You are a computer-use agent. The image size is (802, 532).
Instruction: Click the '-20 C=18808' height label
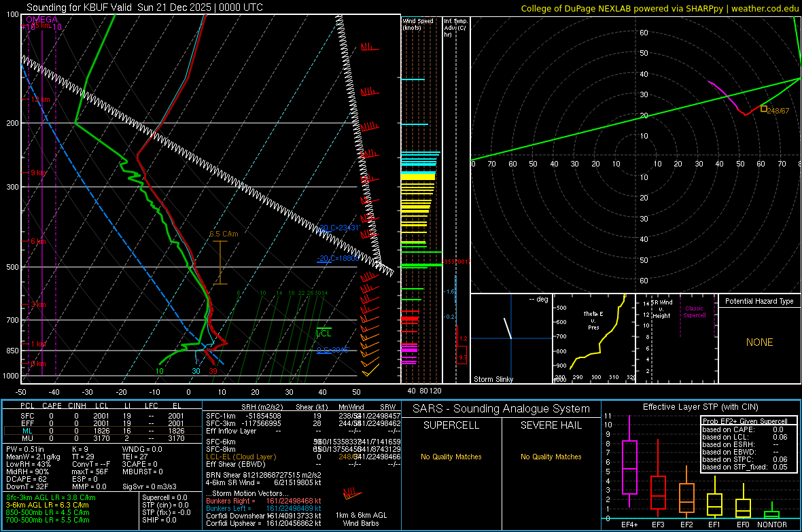pyautogui.click(x=338, y=258)
